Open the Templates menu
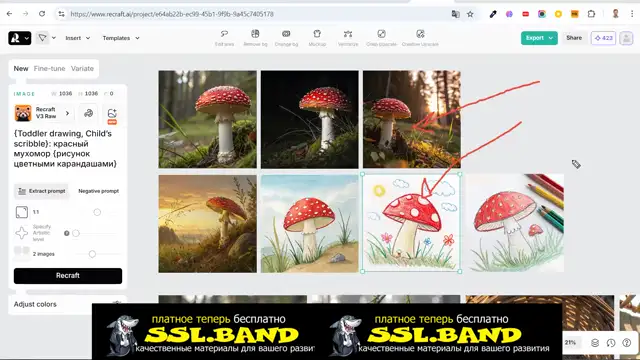640x360 pixels. (121, 38)
